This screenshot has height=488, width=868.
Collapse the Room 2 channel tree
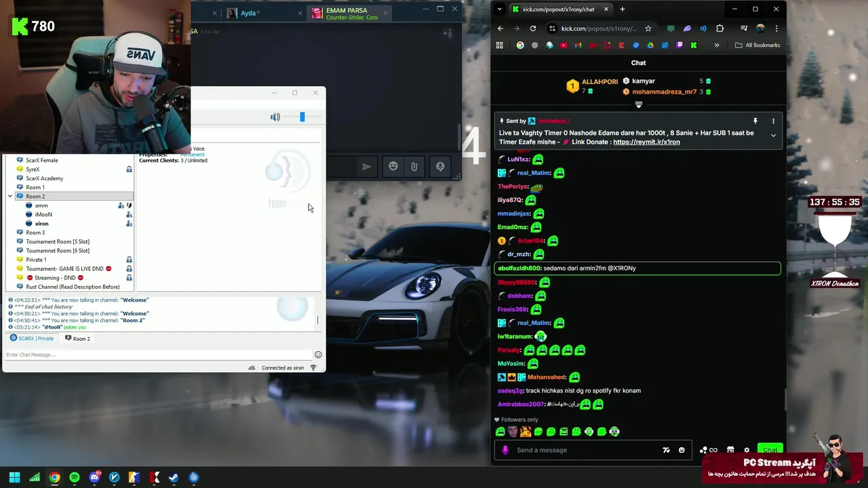point(10,197)
